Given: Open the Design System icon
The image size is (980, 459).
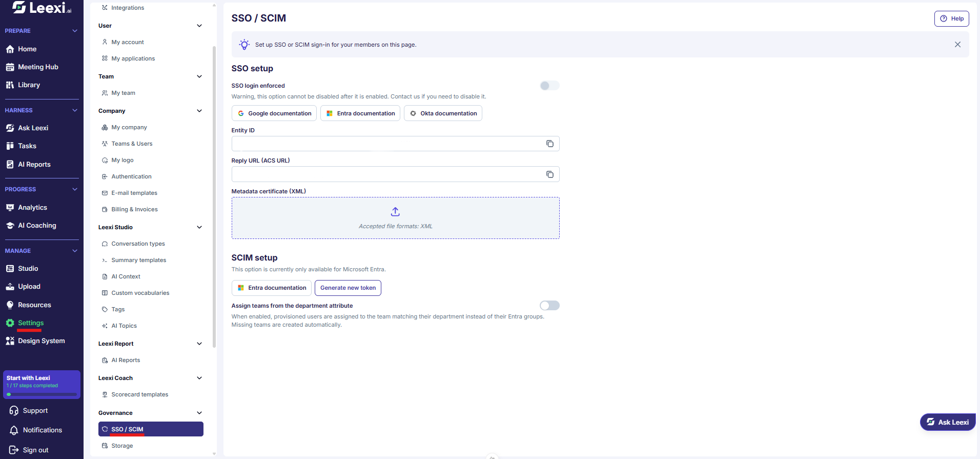Looking at the screenshot, I should pos(10,341).
